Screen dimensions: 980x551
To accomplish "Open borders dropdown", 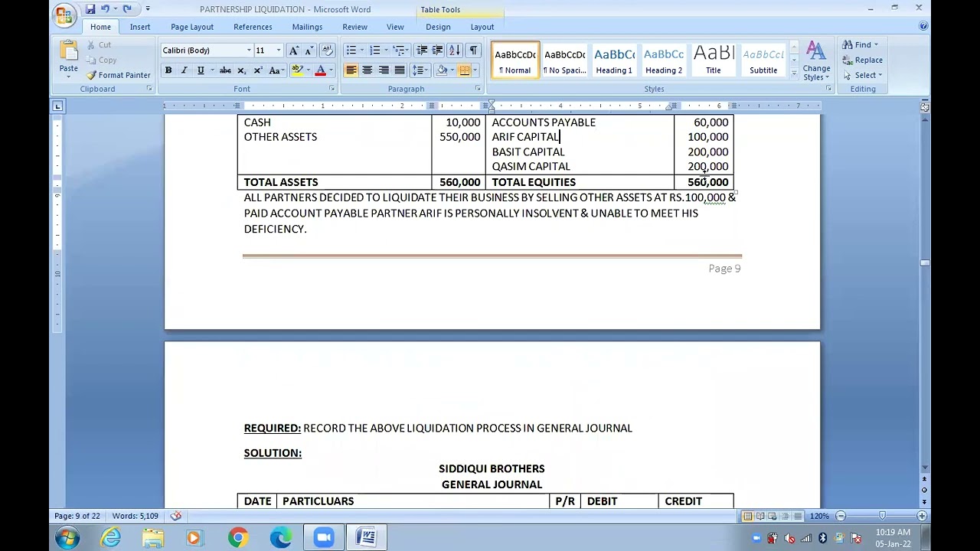I will click(x=475, y=70).
